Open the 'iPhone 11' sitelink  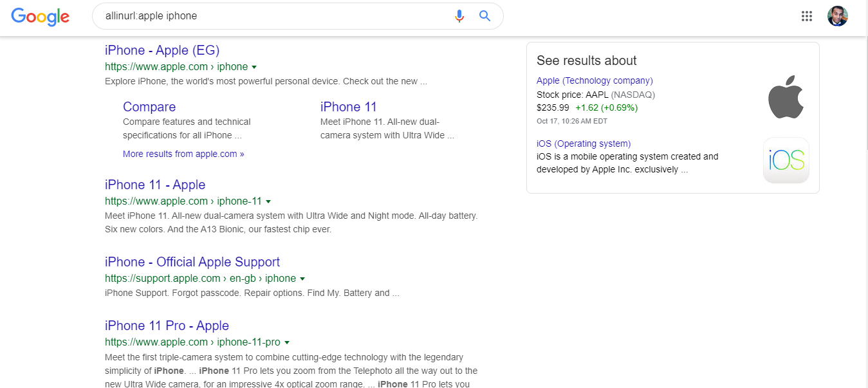[348, 107]
